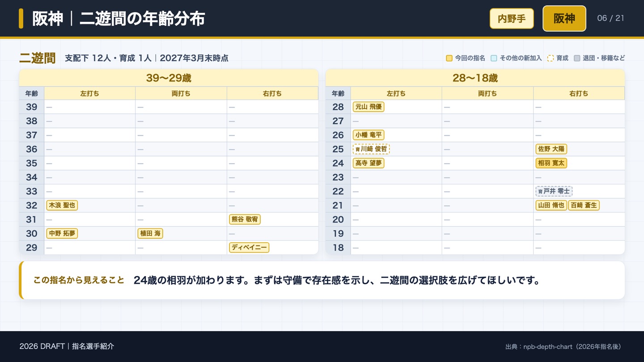This screenshot has height=362, width=644.
Task: Click the 内野手 badge in header
Action: pos(512,18)
